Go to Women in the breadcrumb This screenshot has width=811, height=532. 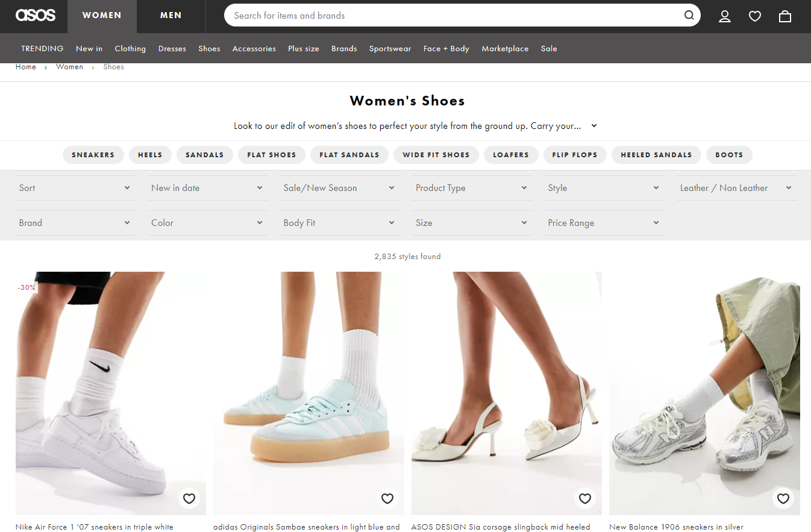[x=70, y=67]
